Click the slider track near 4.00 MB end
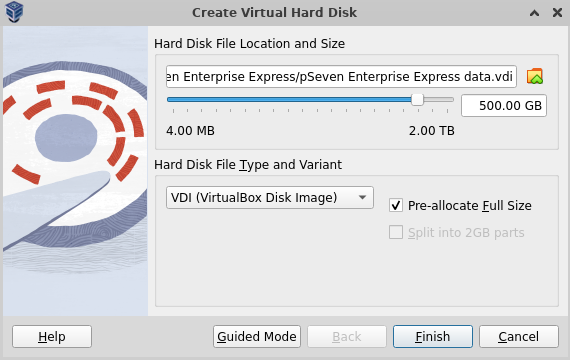 point(174,99)
